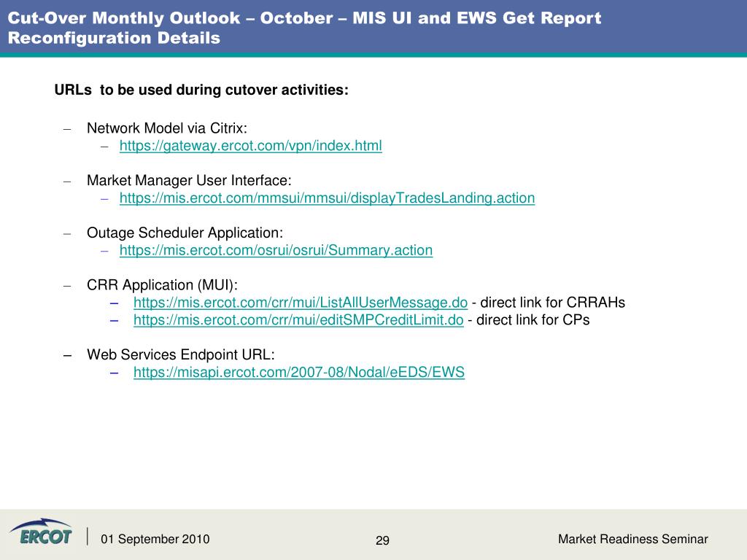Open the displayTradesLanding.action Market Manager link
The height and width of the screenshot is (560, 747).
coord(327,198)
